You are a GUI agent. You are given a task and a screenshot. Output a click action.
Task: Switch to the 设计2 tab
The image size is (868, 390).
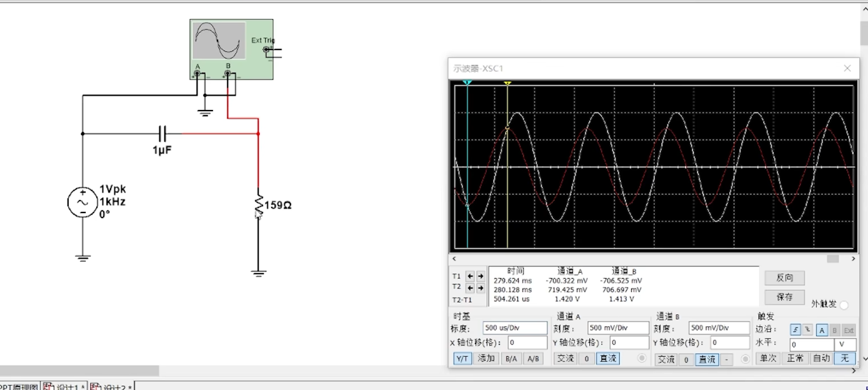111,386
